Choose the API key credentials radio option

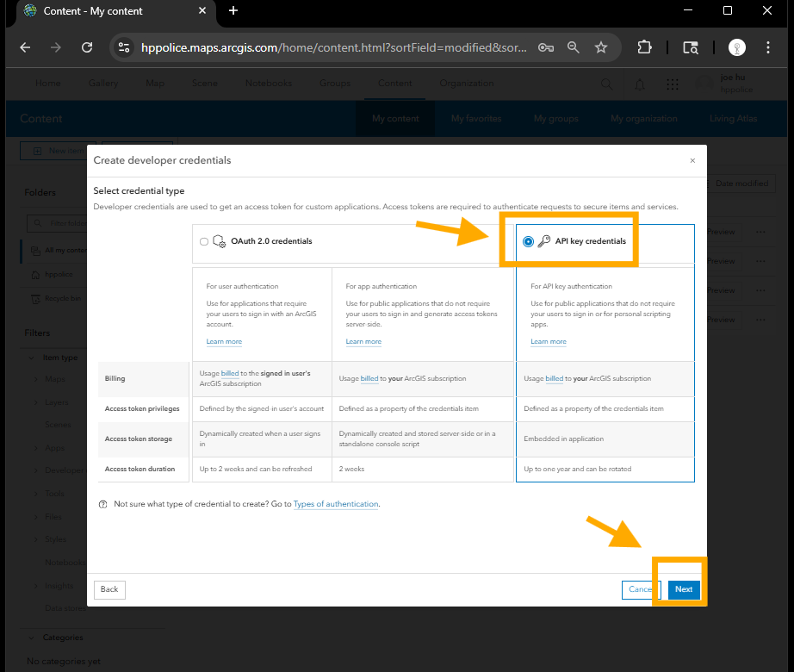(x=528, y=241)
